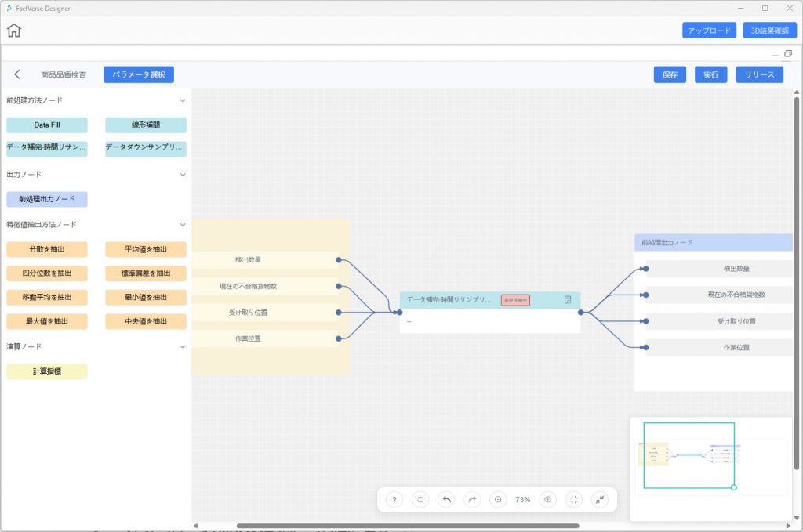Click the horizontal scrollbar under the canvas
Viewport: 803px width, 532px height.
(408, 526)
